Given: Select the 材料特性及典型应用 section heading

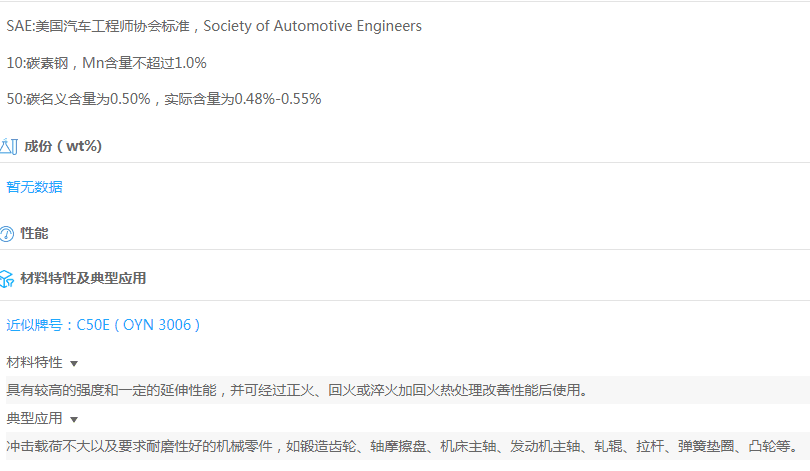Looking at the screenshot, I should 83,278.
